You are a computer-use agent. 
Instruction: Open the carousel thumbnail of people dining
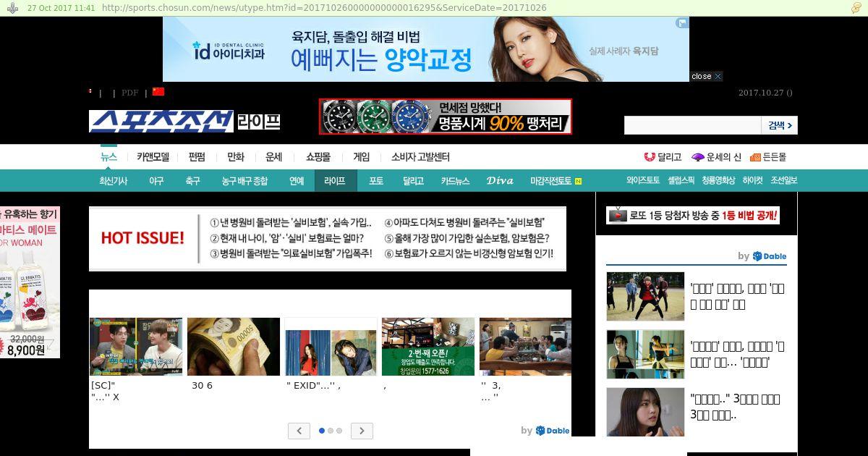click(525, 347)
